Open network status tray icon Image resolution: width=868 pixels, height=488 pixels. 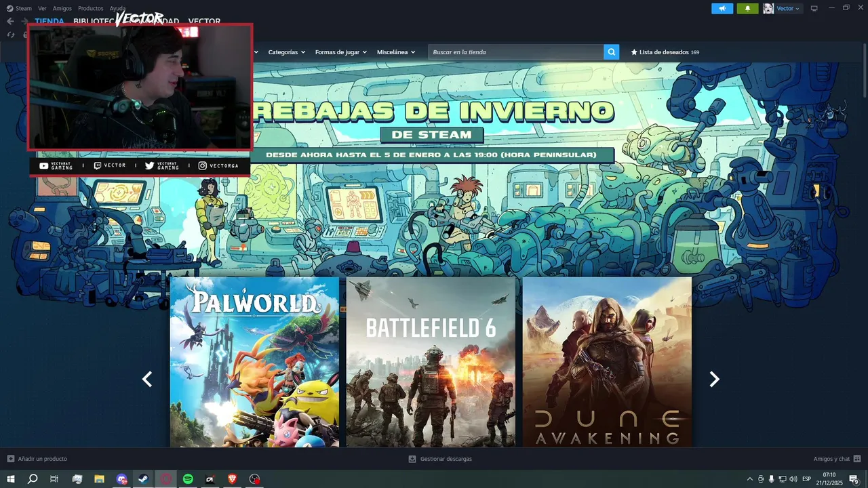click(782, 479)
